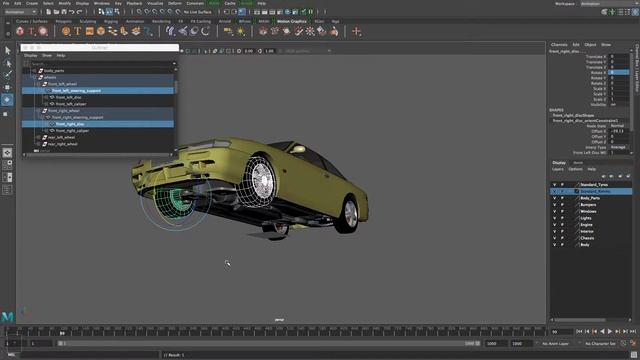
Task: Switch to the Rigging shelf tab
Action: [111, 21]
